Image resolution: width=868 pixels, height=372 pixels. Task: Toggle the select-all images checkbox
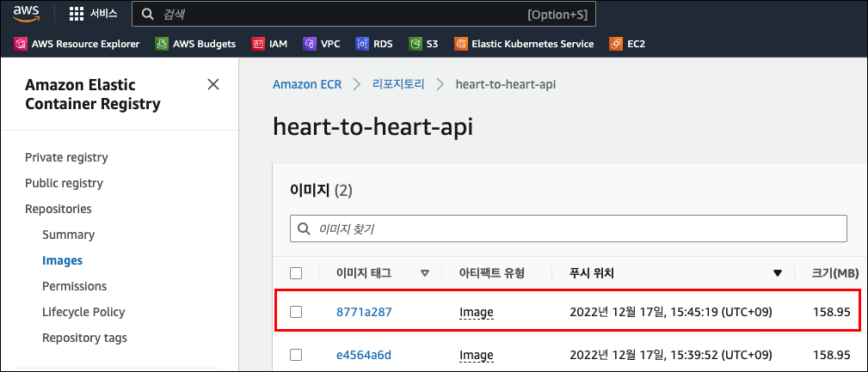tap(296, 273)
